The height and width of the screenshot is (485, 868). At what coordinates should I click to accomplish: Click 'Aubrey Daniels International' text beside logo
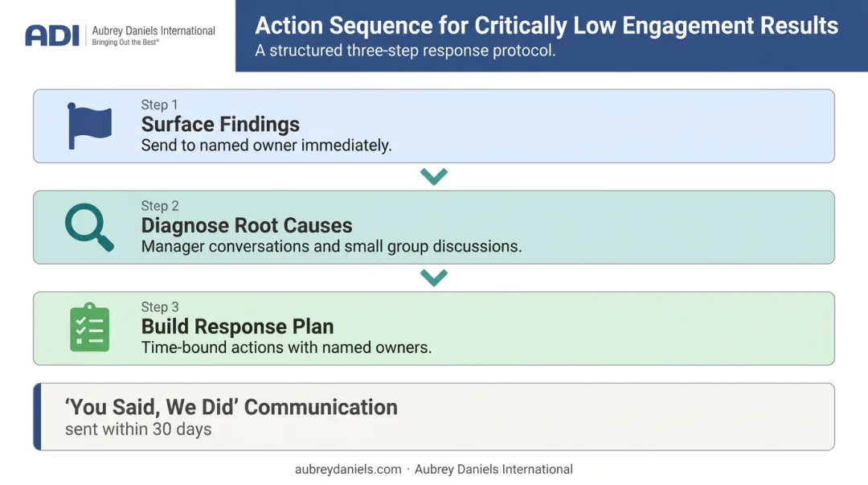(154, 31)
